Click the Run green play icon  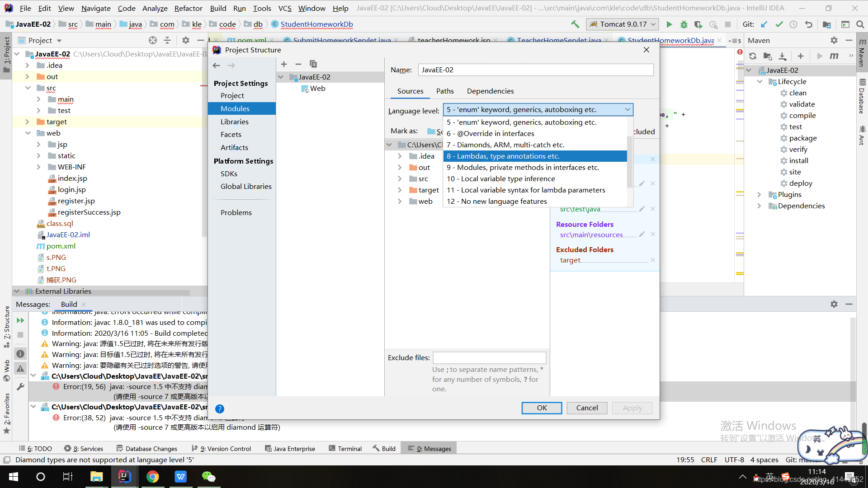(x=670, y=24)
